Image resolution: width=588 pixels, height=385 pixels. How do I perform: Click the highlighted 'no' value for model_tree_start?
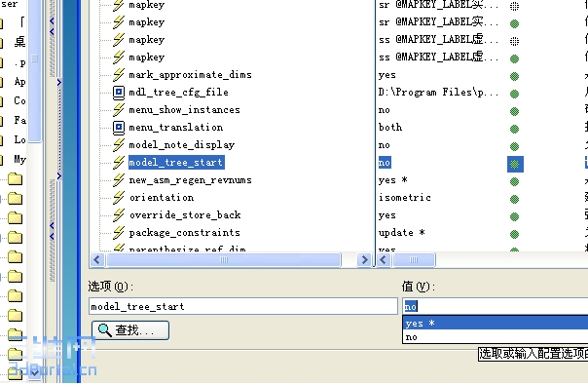point(385,162)
